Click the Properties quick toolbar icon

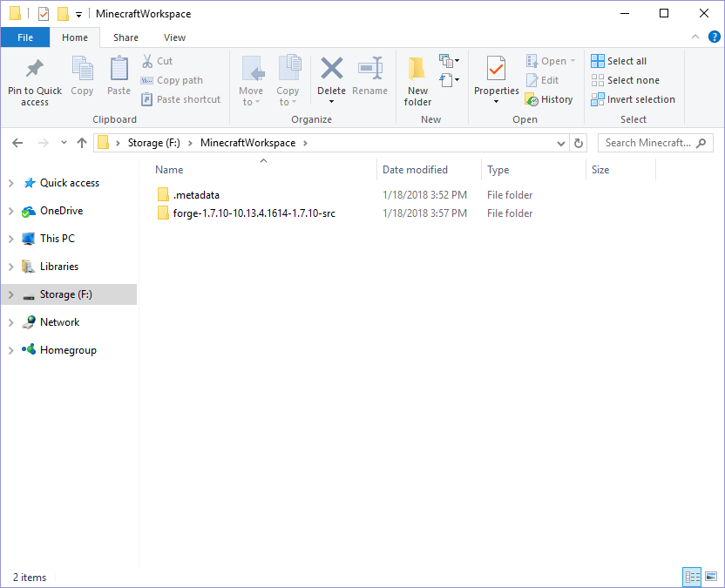pyautogui.click(x=44, y=14)
